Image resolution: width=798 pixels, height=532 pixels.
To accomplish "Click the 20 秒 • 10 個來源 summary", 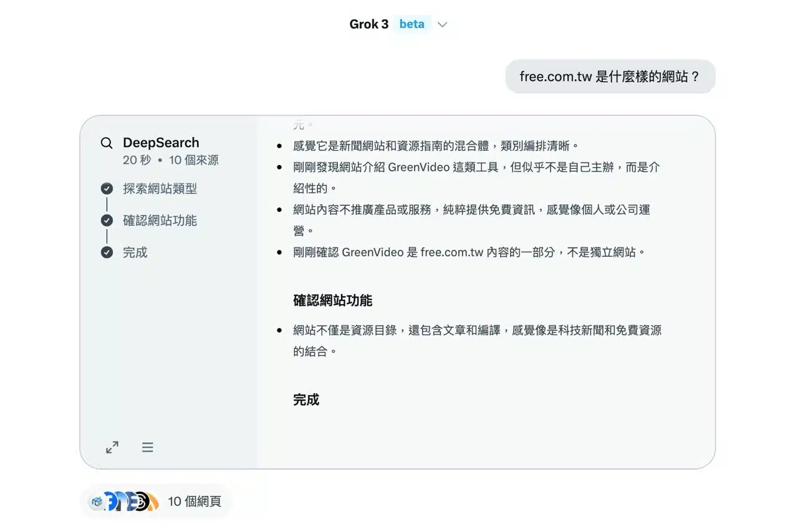I will 170,160.
